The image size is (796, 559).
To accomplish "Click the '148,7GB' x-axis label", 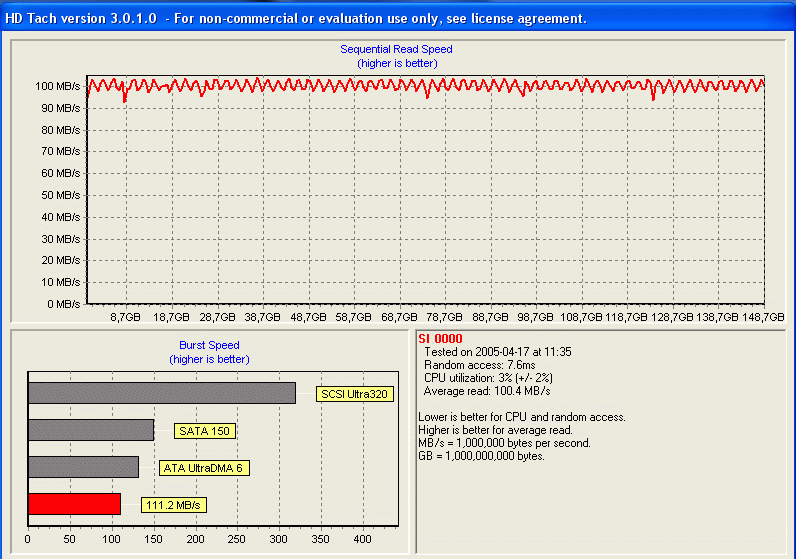I will 763,317.
